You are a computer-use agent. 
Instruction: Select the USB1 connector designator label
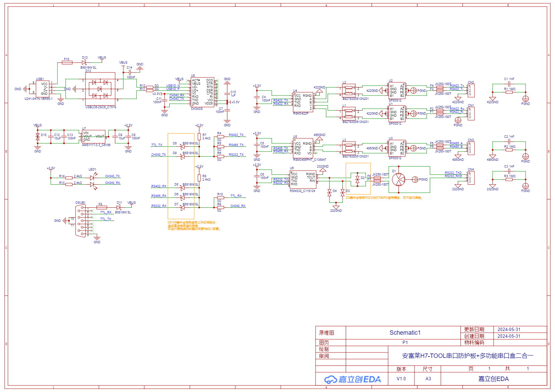click(x=40, y=79)
